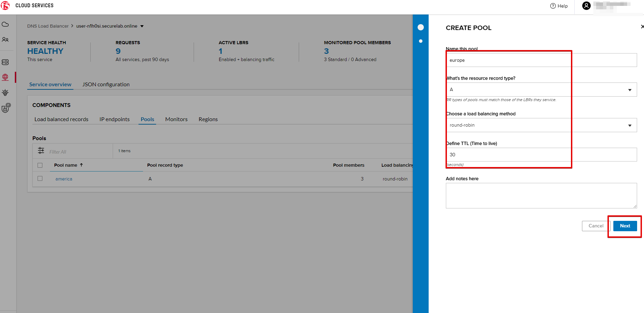
Task: Open the Regions tab
Action: [208, 119]
